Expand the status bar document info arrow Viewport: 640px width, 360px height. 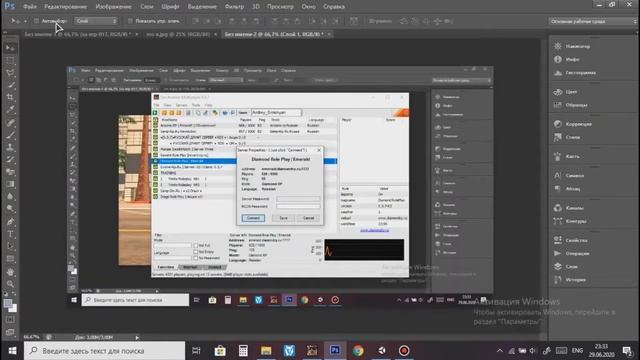click(x=137, y=338)
